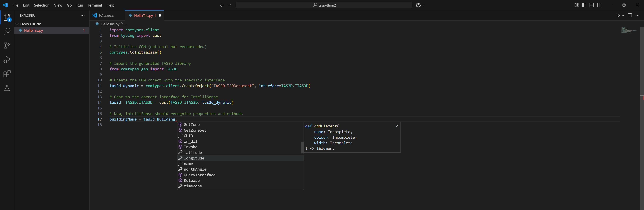644x210 pixels.
Task: Open the Go menu
Action: (x=69, y=5)
